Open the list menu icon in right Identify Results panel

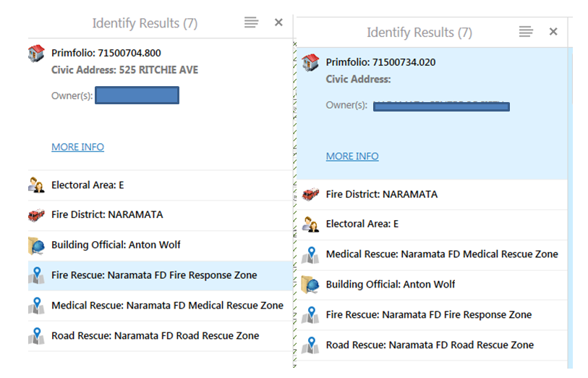click(526, 32)
